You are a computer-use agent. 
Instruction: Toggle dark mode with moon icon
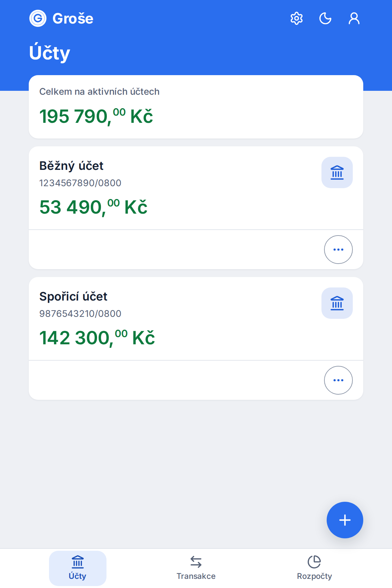click(x=325, y=18)
